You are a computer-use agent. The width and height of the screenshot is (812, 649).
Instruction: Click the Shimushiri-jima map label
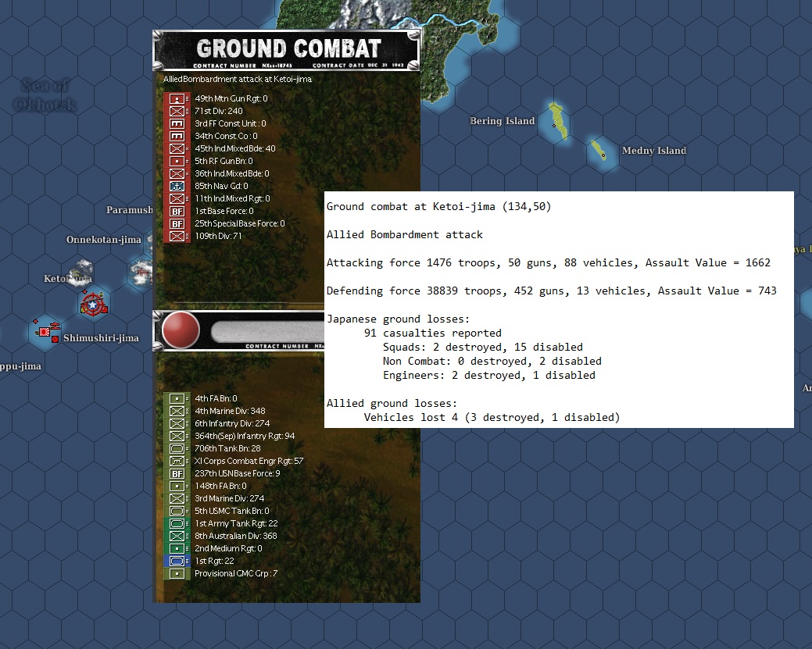[101, 338]
